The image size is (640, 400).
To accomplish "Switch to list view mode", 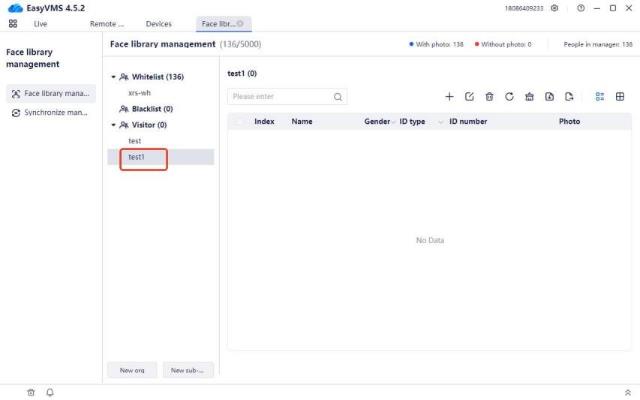I will (x=600, y=97).
